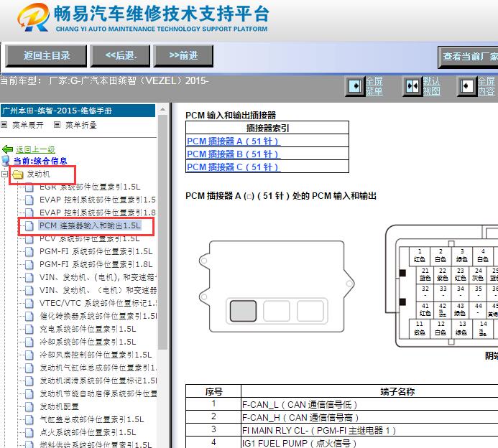The image size is (498, 448).
Task: Click the highlighted connector A slot in PCM diagram
Action: pyautogui.click(x=243, y=312)
